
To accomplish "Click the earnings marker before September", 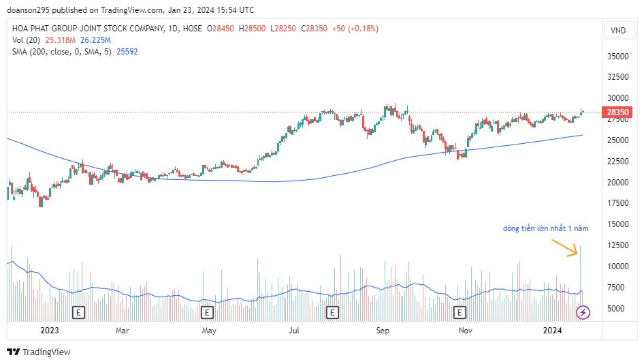I will (x=333, y=312).
